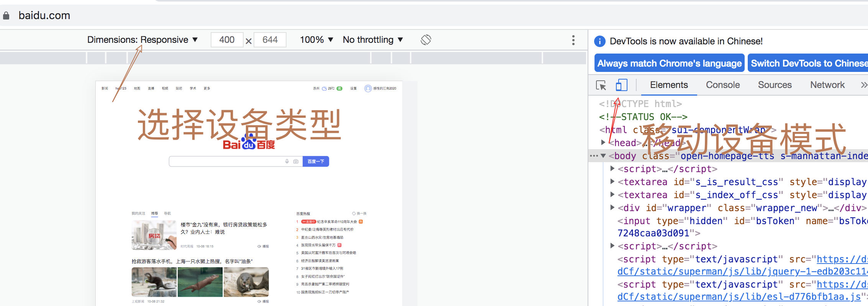868x306 pixels.
Task: Open the device toolbar three-dot options menu
Action: (573, 40)
